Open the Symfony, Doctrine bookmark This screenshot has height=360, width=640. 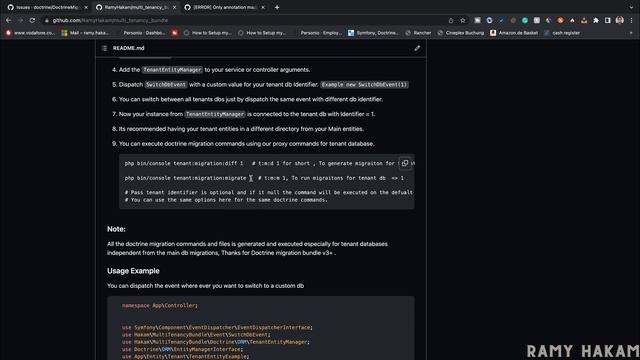373,33
